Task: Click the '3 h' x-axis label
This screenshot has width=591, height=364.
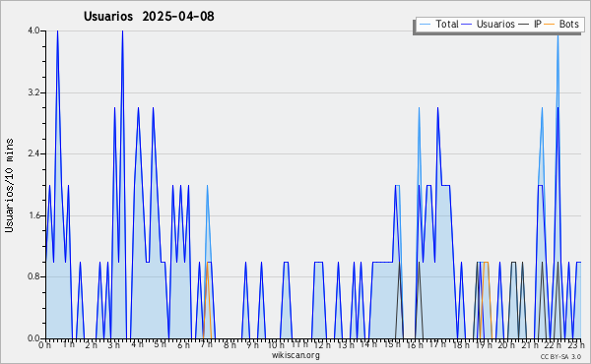Action: click(114, 345)
